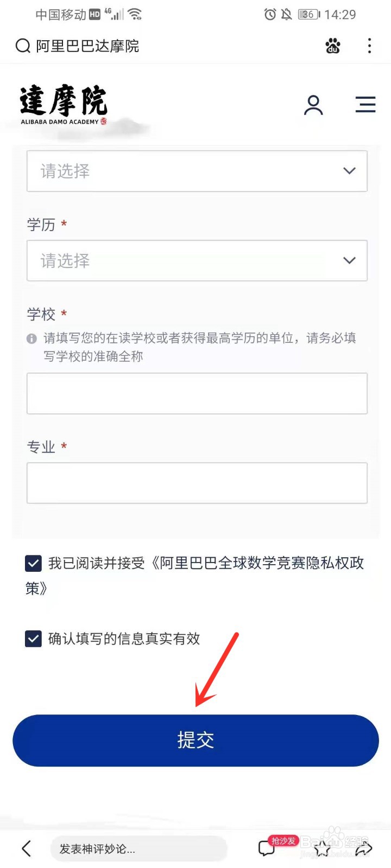Click the 提交 submit button
Image resolution: width=391 pixels, height=868 pixels.
[x=195, y=741]
